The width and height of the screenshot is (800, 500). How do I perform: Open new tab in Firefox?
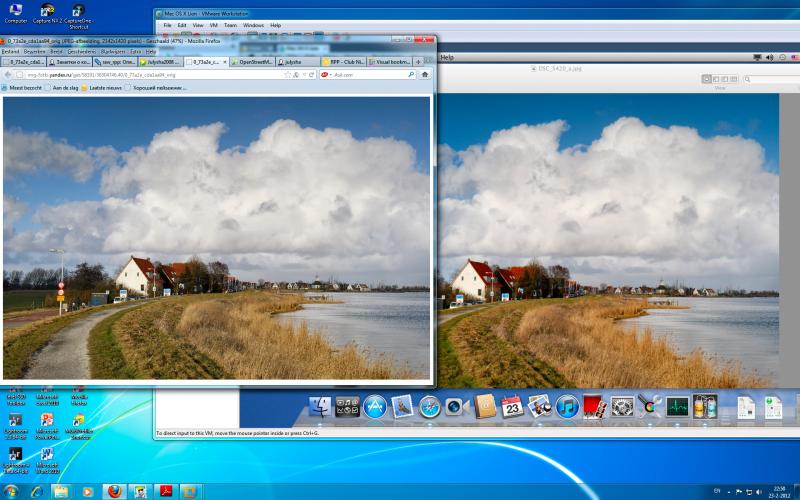tap(418, 62)
